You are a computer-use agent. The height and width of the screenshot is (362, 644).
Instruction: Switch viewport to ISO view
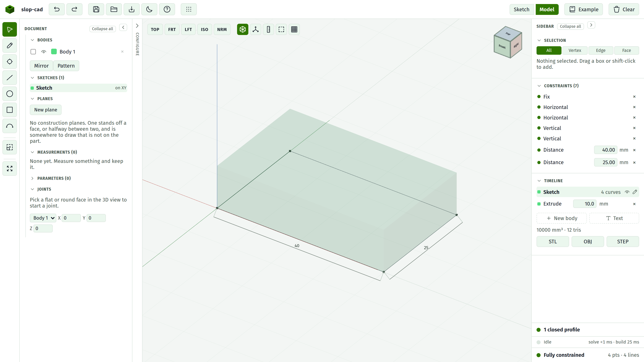point(204,30)
